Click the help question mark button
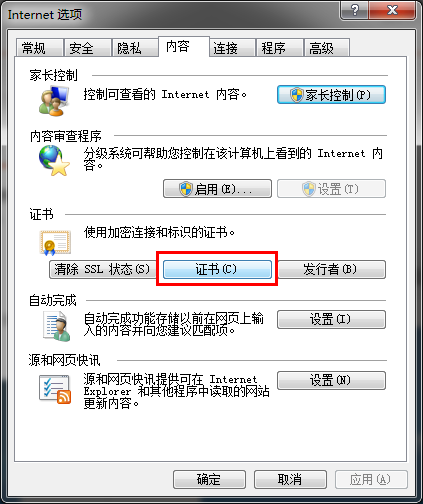 (355, 11)
